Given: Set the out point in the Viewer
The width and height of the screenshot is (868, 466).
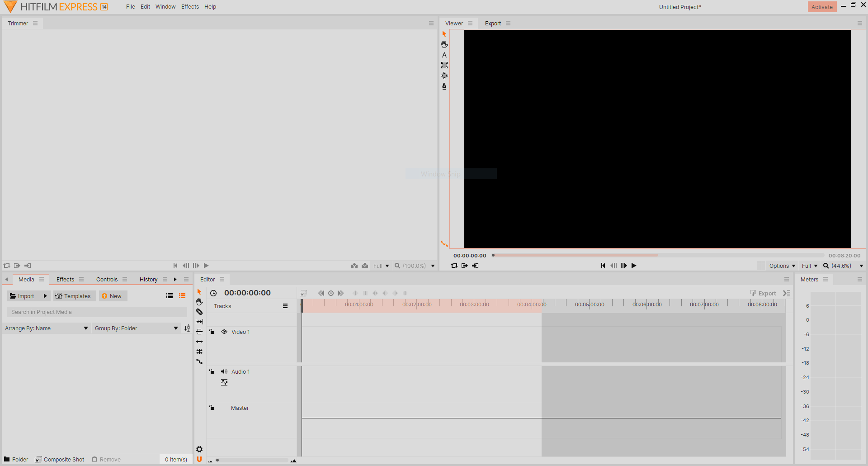Looking at the screenshot, I should click(x=475, y=266).
